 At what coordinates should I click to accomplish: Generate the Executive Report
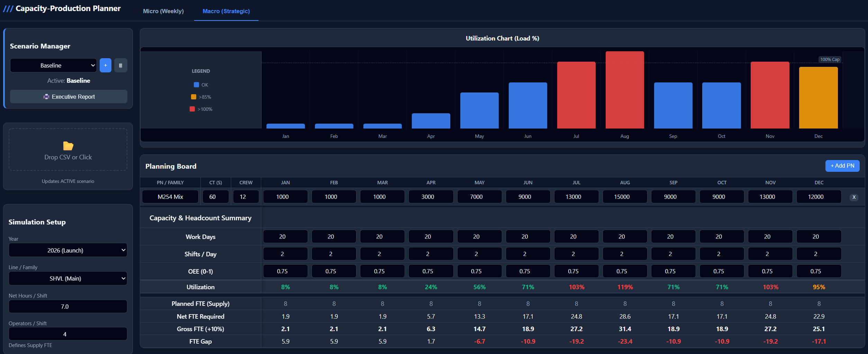coord(68,97)
